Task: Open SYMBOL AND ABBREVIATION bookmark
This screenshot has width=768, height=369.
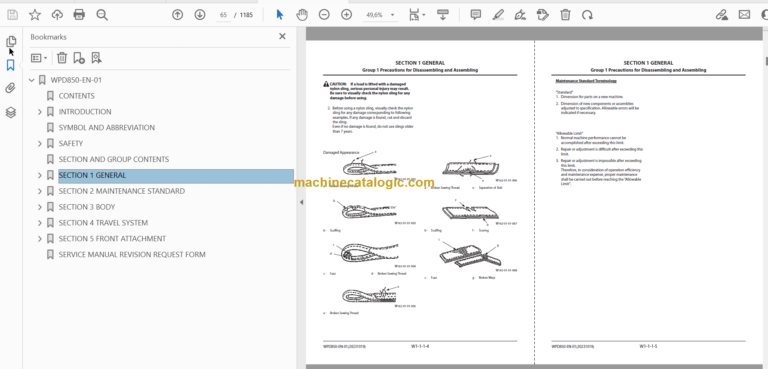Action: (x=106, y=127)
